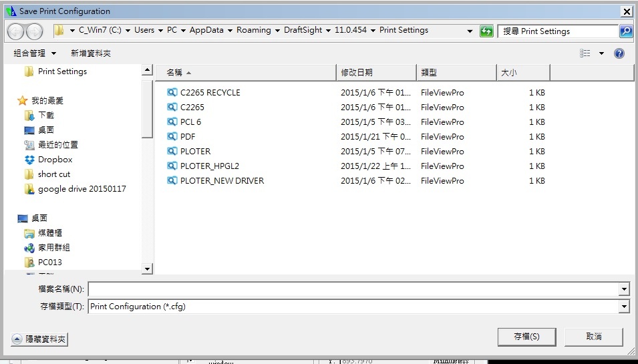Sort by 大小 size column header

(523, 72)
